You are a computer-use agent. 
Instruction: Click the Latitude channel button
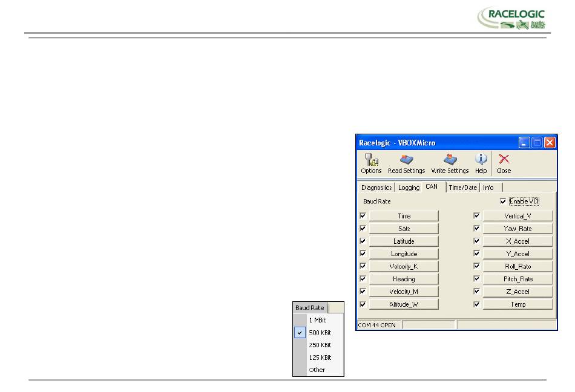point(404,241)
